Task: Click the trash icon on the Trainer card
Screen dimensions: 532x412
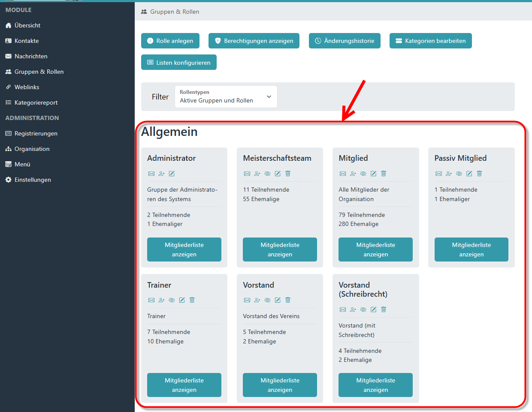Action: pyautogui.click(x=192, y=300)
